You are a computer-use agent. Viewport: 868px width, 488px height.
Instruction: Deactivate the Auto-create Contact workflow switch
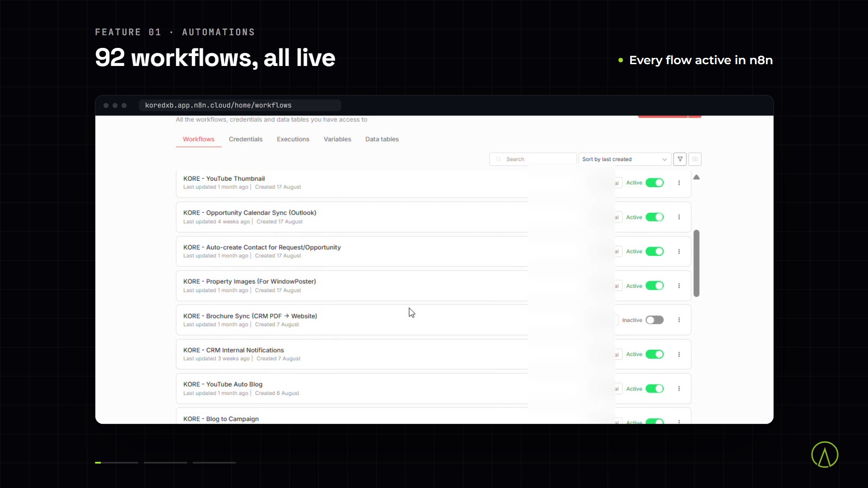coord(655,251)
